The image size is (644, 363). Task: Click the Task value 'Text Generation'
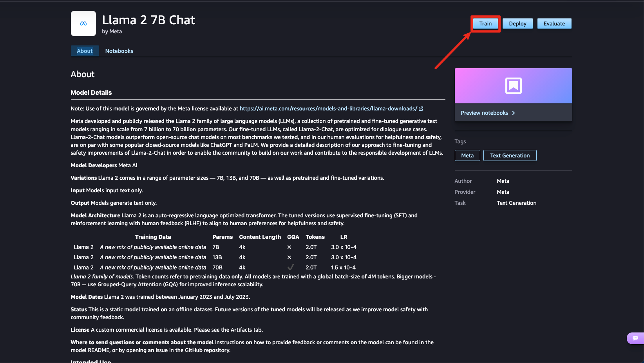(517, 203)
